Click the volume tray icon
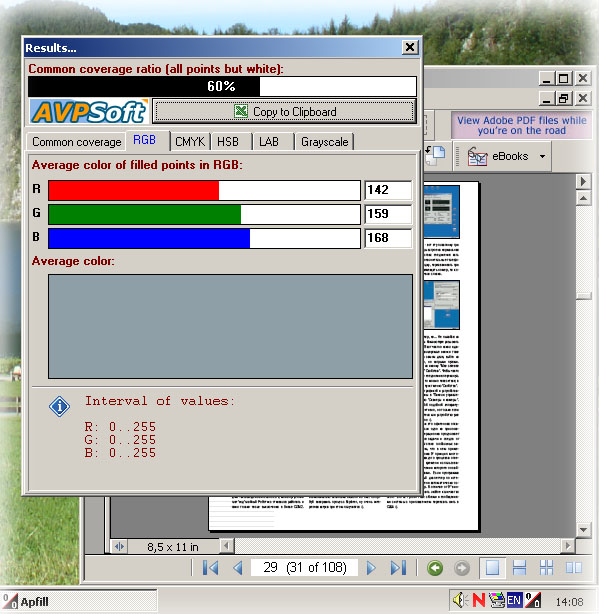Viewport: 599px width, 614px height. pyautogui.click(x=460, y=600)
